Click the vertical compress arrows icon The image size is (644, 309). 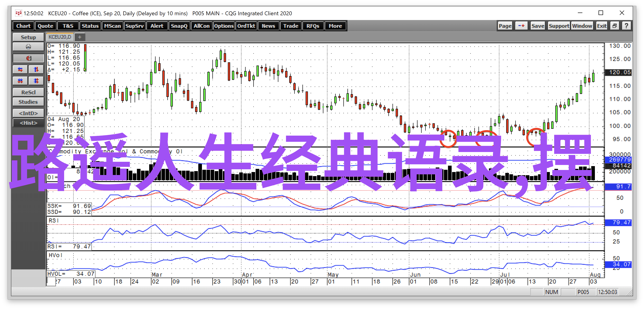pos(36,81)
